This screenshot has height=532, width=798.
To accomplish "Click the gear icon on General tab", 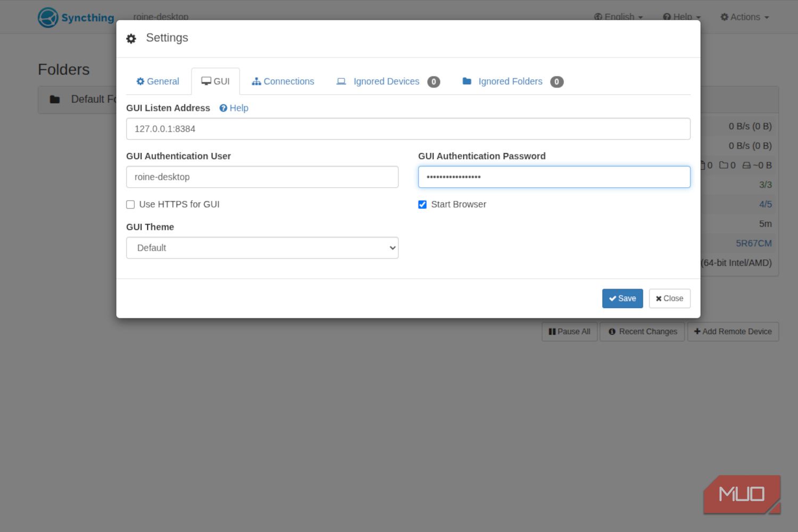I will point(140,81).
